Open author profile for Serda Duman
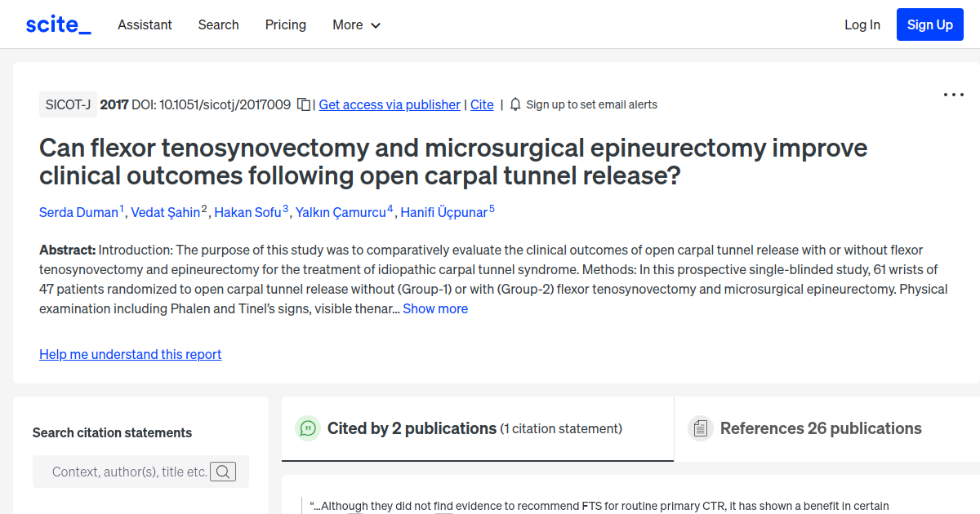This screenshot has width=980, height=514. (78, 212)
